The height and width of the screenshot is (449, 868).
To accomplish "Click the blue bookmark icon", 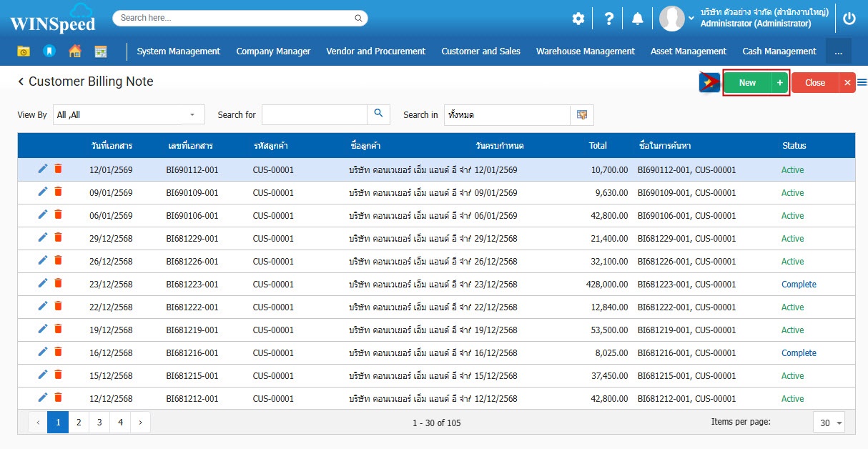I will 49,51.
